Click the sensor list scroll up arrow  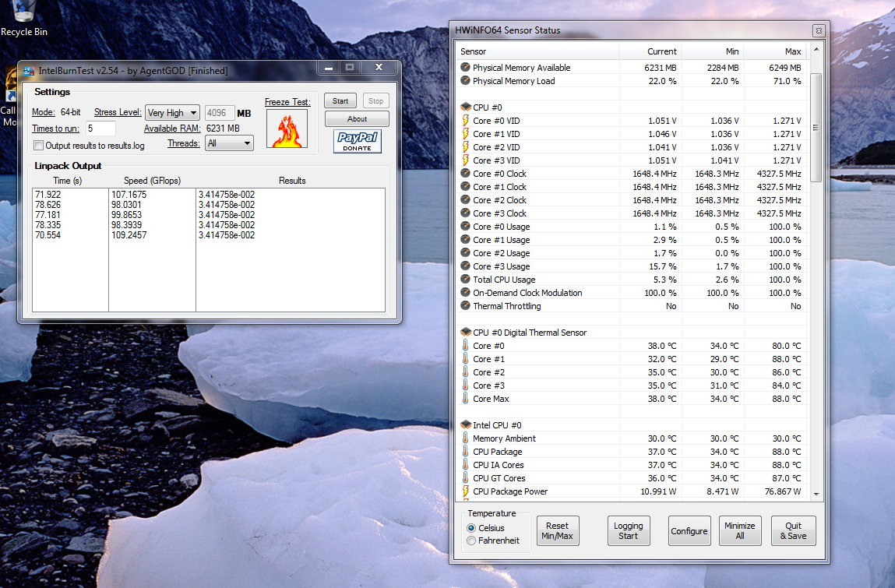(x=816, y=50)
